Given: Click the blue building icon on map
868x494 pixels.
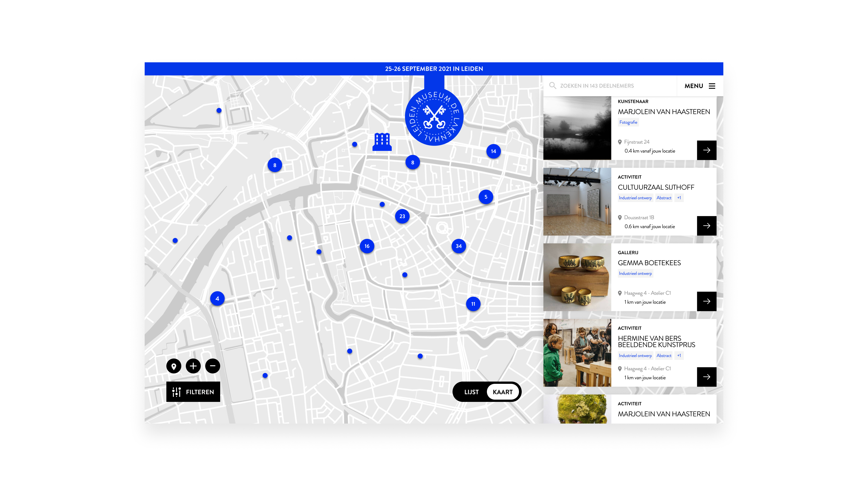Looking at the screenshot, I should click(382, 142).
